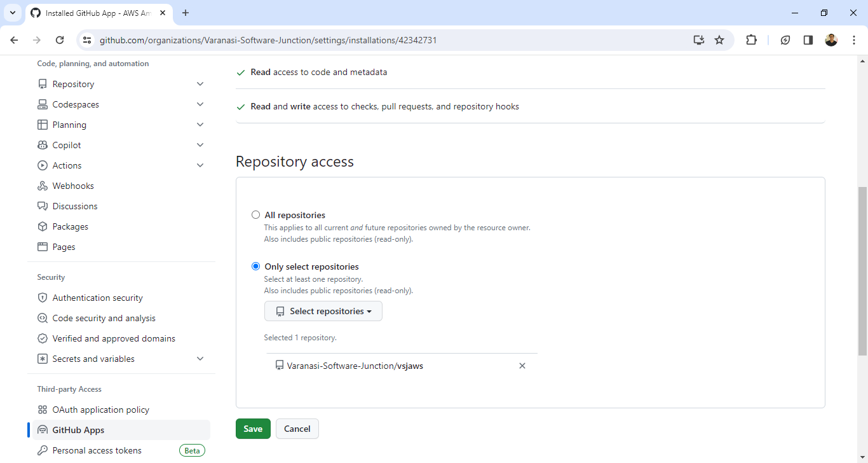Image resolution: width=868 pixels, height=463 pixels.
Task: Expand the Copilot section chevron
Action: [200, 145]
